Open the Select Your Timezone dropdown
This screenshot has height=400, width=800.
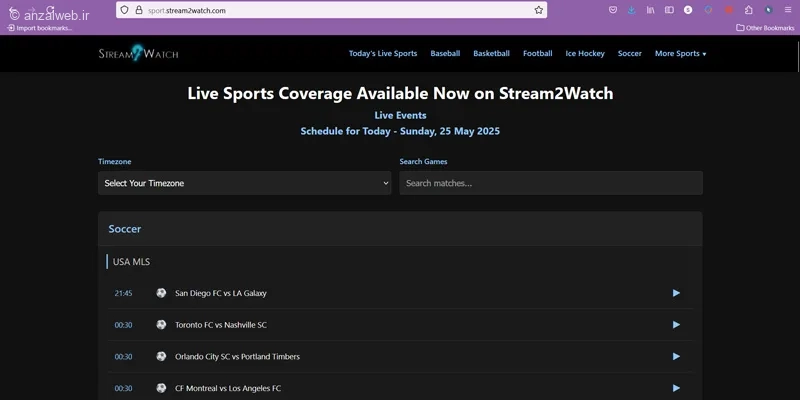pos(244,183)
